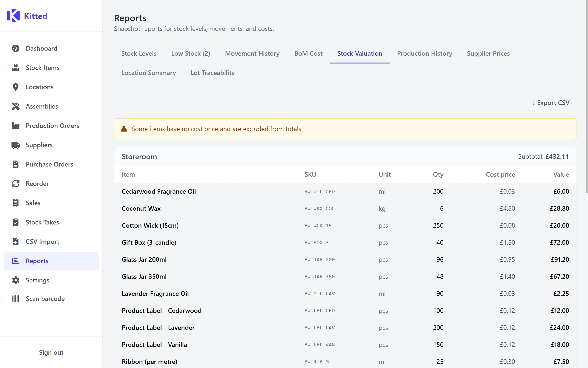Click the CSV Import file icon

coord(16,241)
